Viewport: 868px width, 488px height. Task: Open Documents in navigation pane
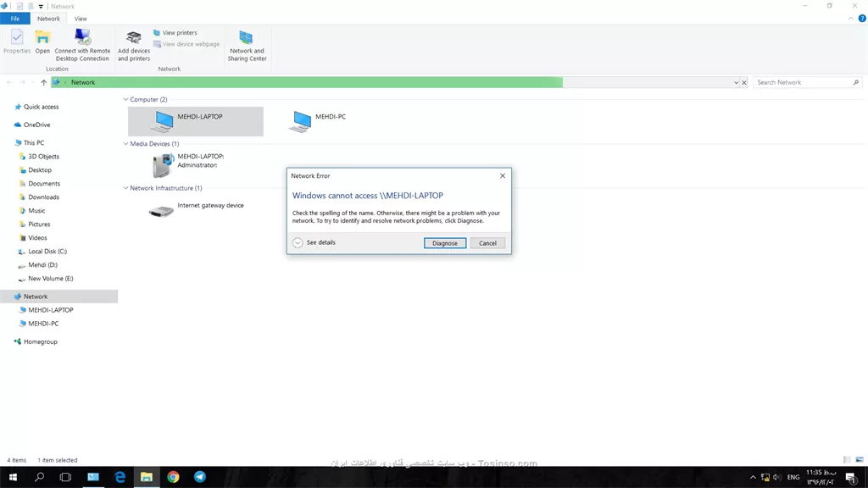coord(39,184)
